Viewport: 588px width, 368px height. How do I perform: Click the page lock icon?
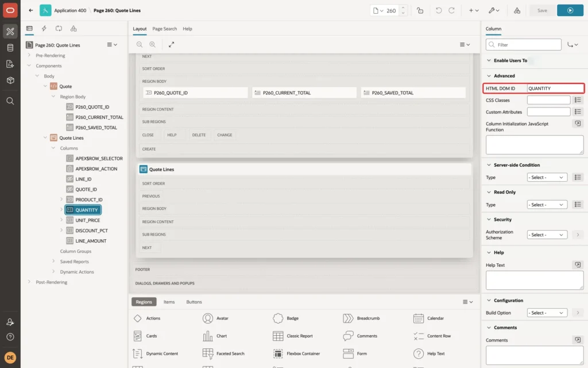420,10
